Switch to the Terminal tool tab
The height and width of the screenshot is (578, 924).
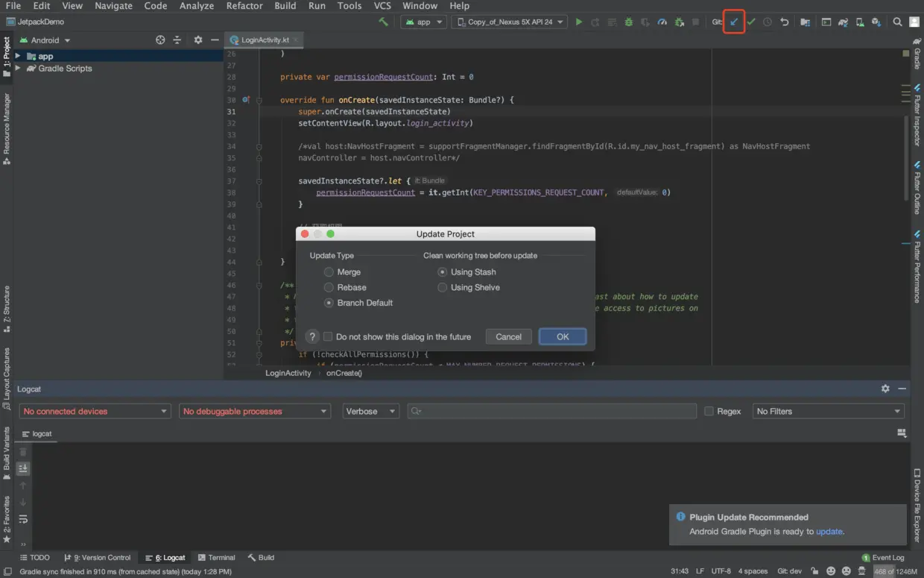(217, 558)
